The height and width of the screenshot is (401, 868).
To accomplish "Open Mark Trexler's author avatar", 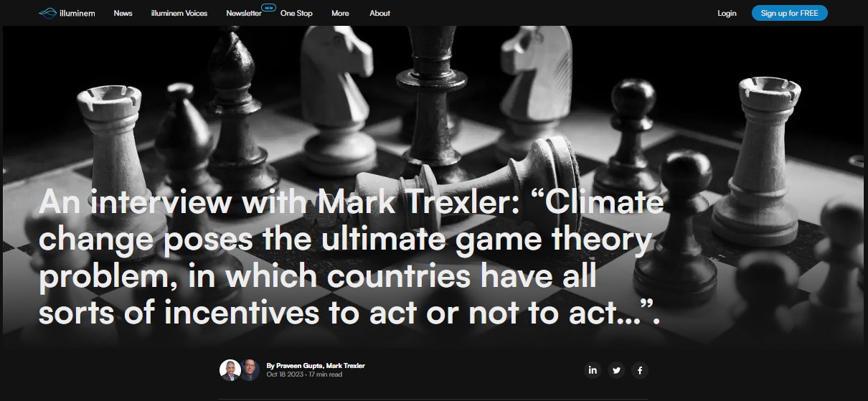I will click(x=250, y=370).
